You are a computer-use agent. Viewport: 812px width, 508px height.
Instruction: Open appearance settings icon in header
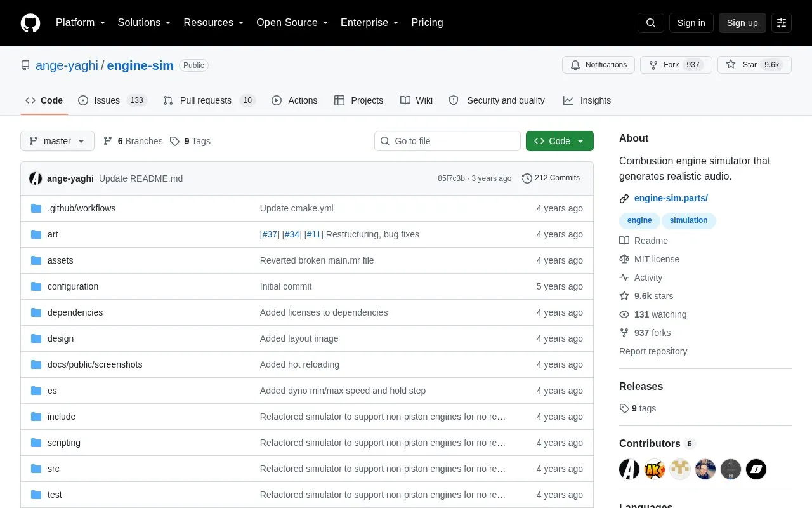782,23
